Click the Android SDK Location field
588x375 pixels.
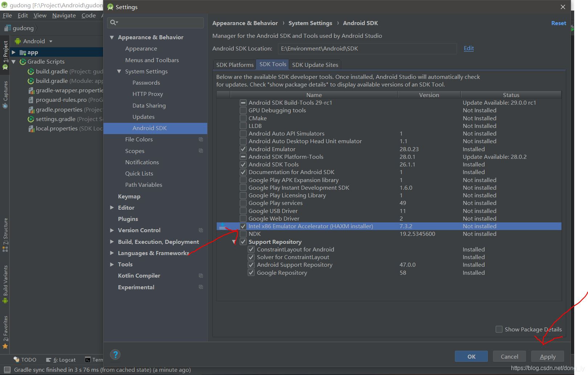[x=367, y=49]
